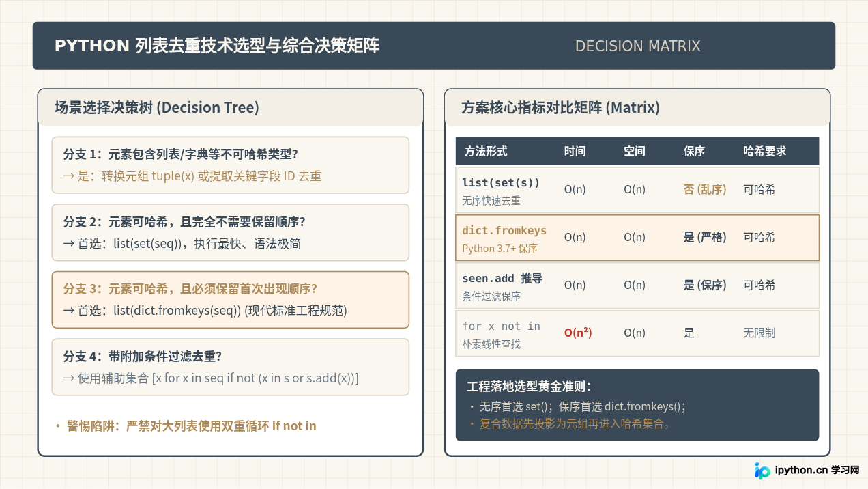Click the "list(dict.fromkeys(seq)) (现代标准工程规范)" answer line
The height and width of the screenshot is (489, 868).
[205, 311]
